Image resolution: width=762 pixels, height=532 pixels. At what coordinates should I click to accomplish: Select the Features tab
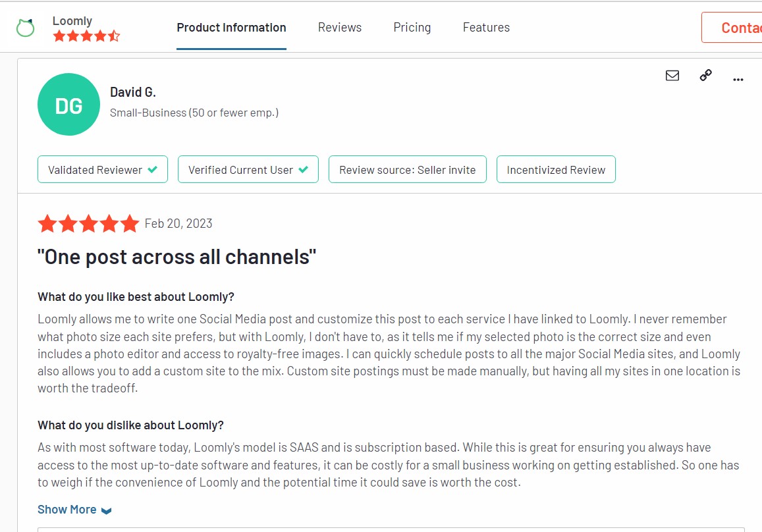[x=486, y=27]
